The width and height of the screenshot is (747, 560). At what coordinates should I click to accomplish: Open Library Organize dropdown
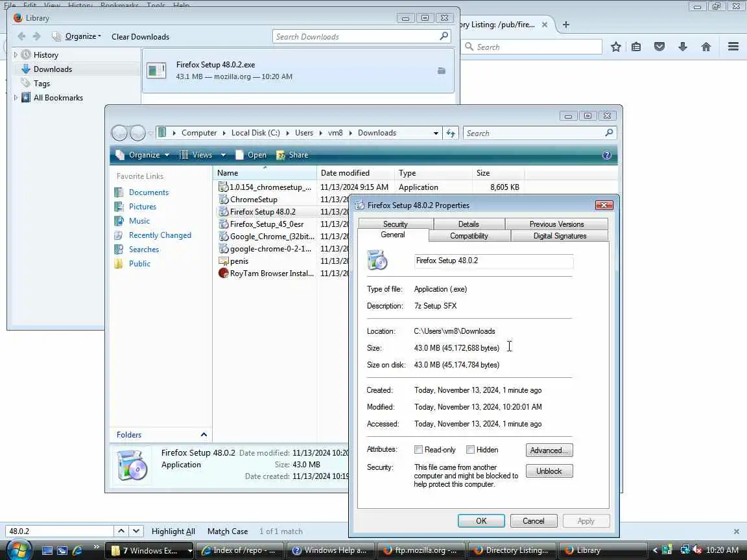click(x=78, y=36)
